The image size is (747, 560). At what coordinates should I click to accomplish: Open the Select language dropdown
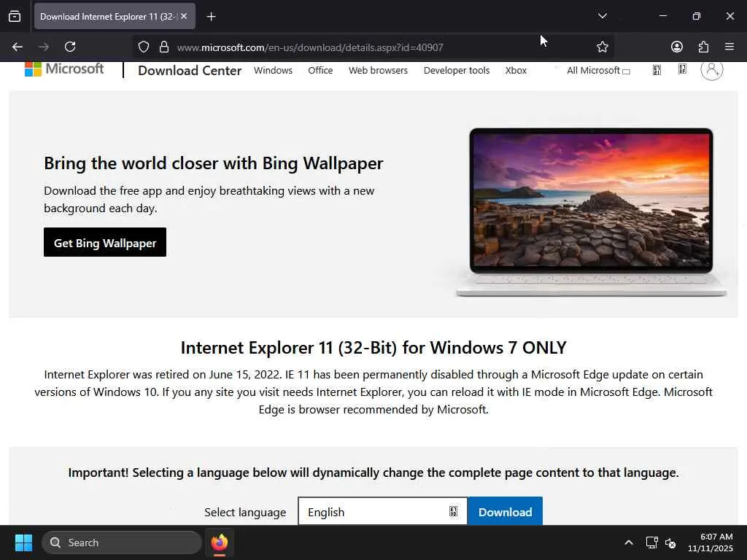(x=382, y=511)
